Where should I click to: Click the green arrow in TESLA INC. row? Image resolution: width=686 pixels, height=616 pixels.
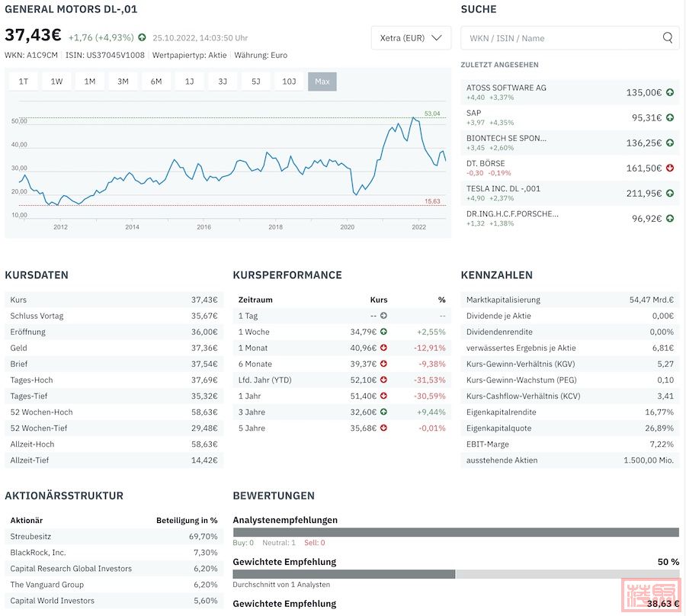pos(670,193)
